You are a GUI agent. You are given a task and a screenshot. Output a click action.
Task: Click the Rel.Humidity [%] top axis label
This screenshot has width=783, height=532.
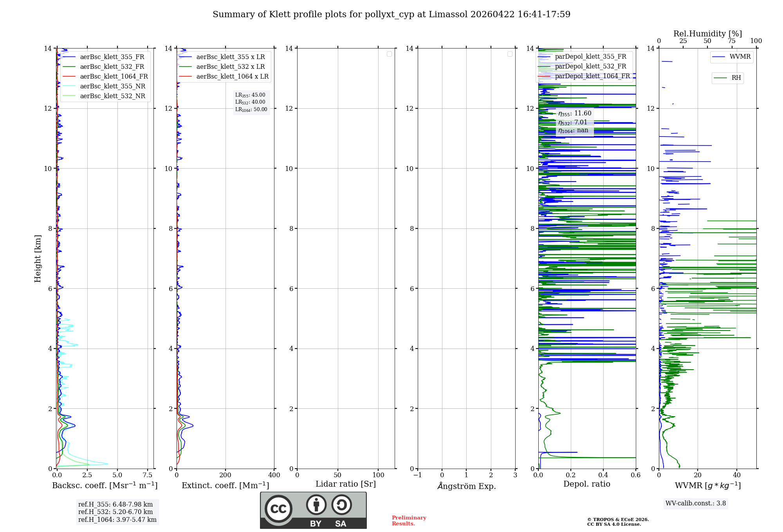click(707, 34)
